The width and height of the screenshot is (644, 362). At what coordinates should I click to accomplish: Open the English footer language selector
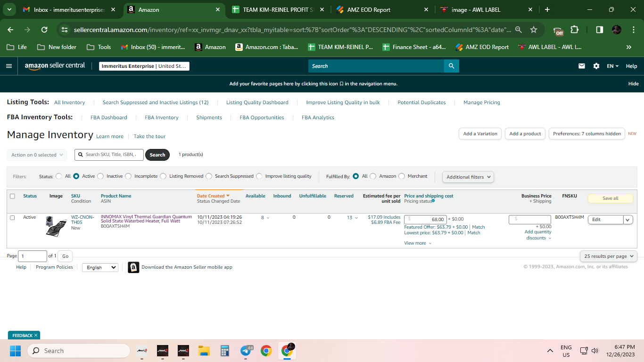coord(100,267)
